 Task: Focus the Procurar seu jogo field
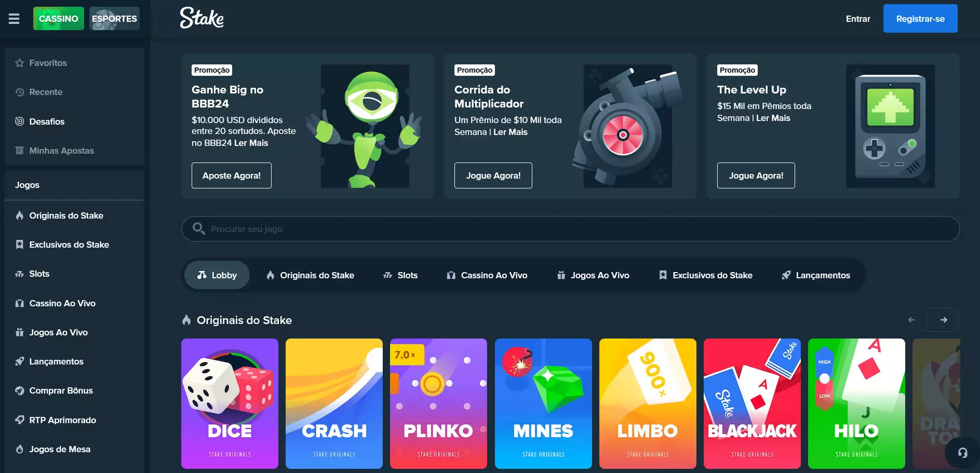(570, 229)
